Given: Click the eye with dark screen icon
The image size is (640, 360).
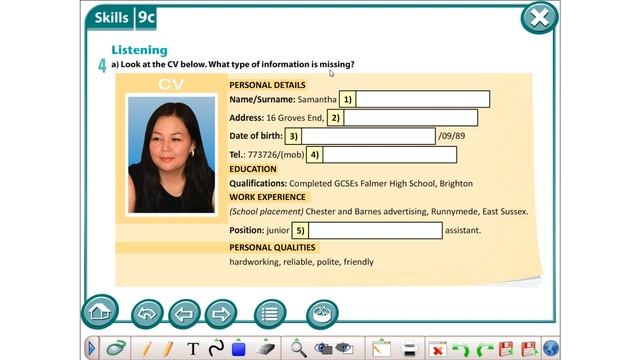Looking at the screenshot, I should pyautogui.click(x=323, y=348).
